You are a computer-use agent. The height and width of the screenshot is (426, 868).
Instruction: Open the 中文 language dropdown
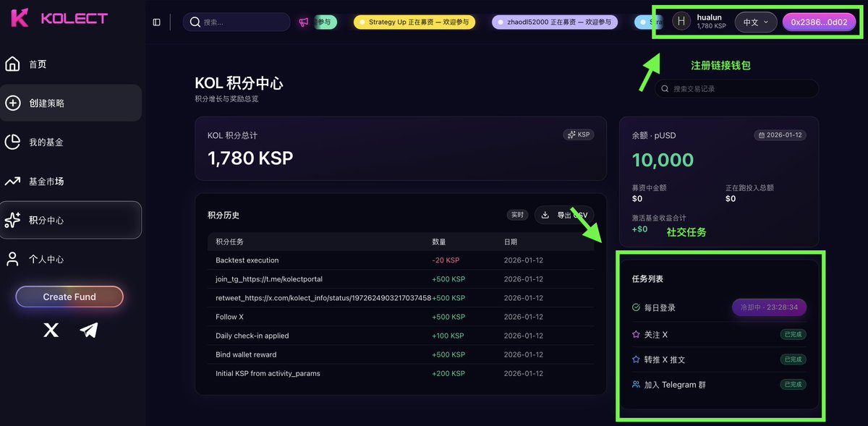[x=756, y=22]
